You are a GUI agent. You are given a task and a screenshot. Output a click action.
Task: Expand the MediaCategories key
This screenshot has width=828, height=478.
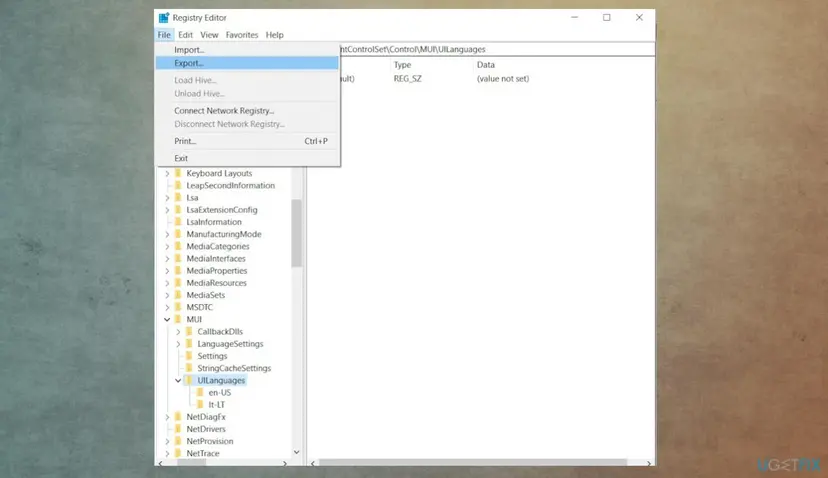[167, 246]
